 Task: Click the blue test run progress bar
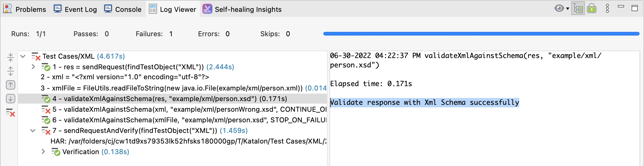click(481, 34)
